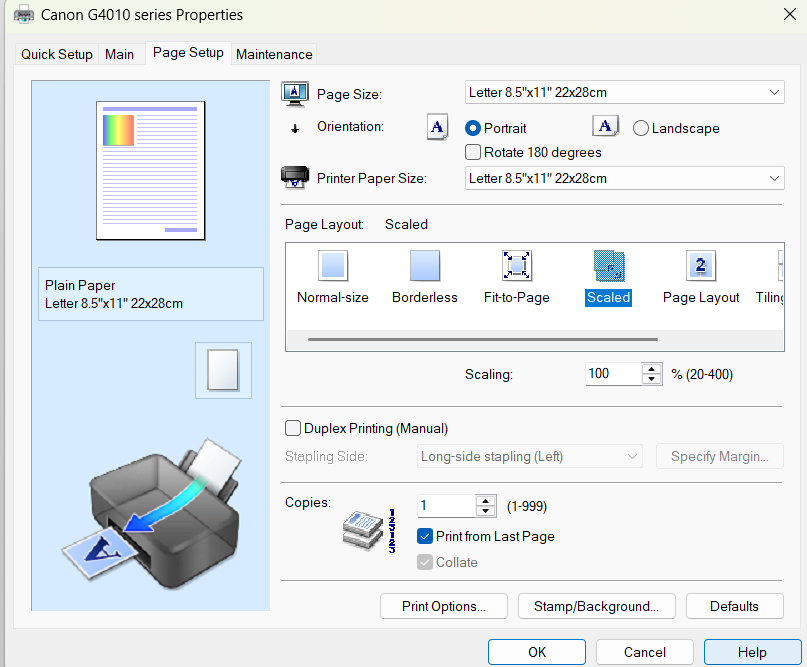
Task: Choose the Borderless layout icon
Action: point(425,266)
